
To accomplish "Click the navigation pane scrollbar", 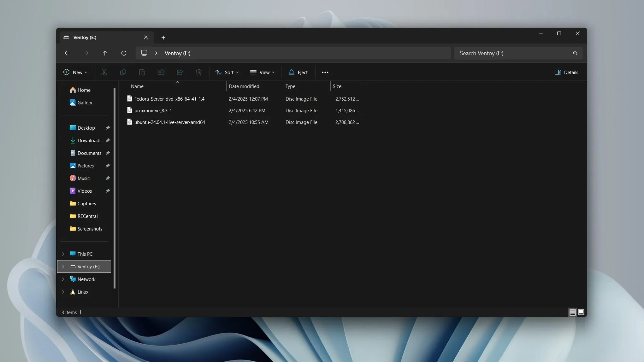I will pos(115,188).
